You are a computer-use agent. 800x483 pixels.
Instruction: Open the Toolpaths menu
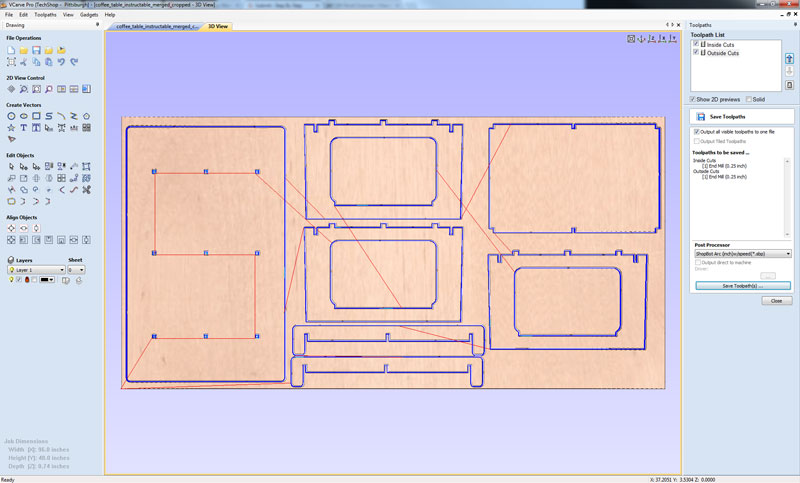(45, 15)
